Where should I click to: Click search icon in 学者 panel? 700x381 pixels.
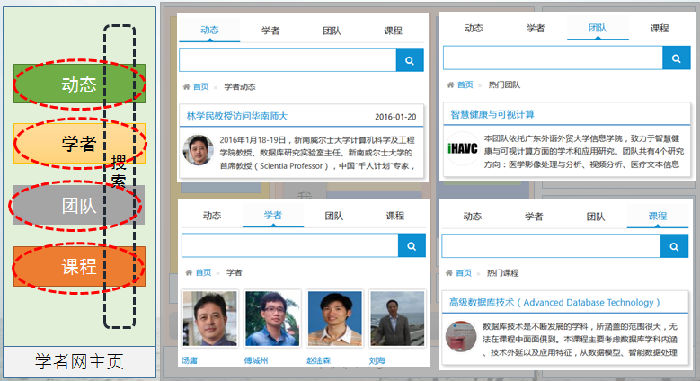pos(412,246)
